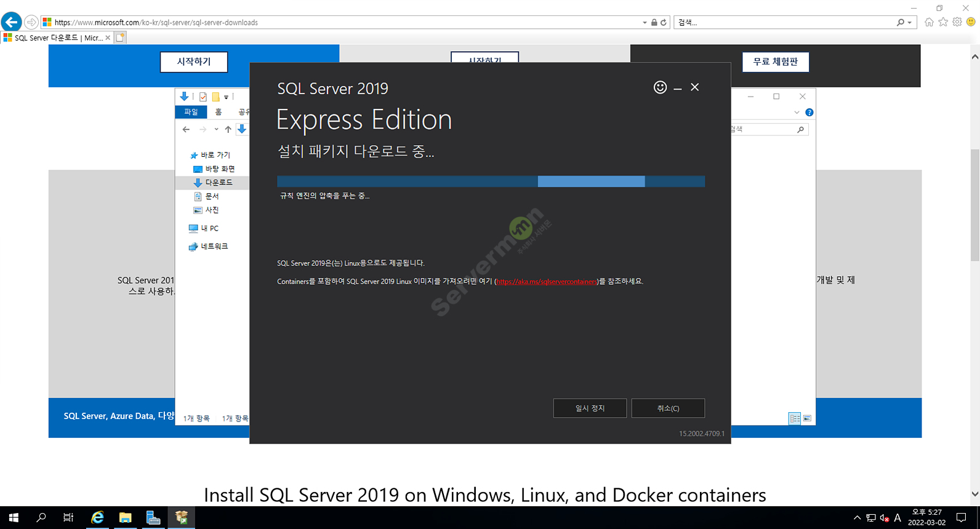Select 바로 가기 in navigation pane

210,155
